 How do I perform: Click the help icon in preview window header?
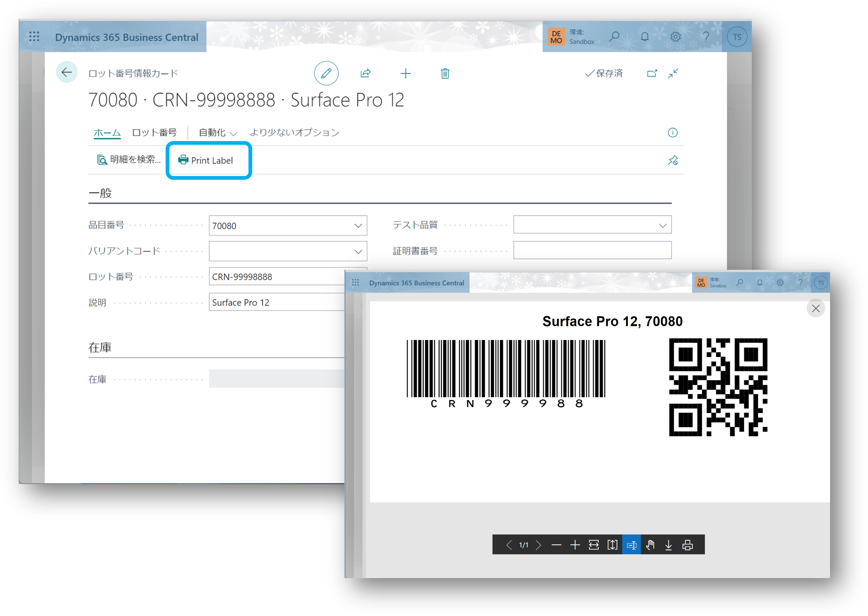click(800, 283)
